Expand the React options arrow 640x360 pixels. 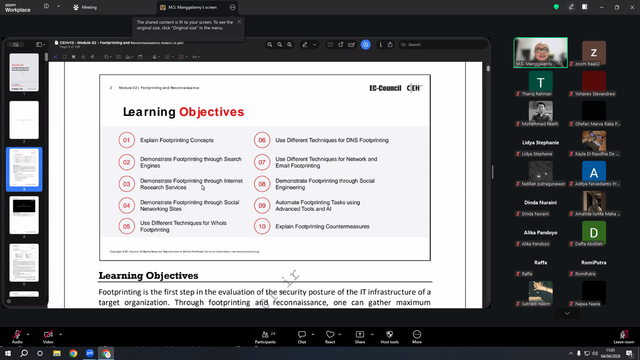(x=340, y=334)
